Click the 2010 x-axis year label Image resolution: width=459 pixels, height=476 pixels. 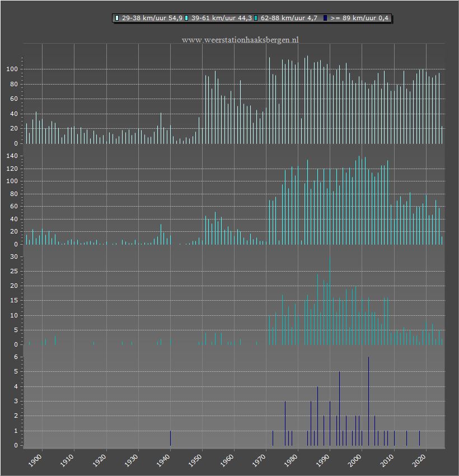(x=388, y=460)
